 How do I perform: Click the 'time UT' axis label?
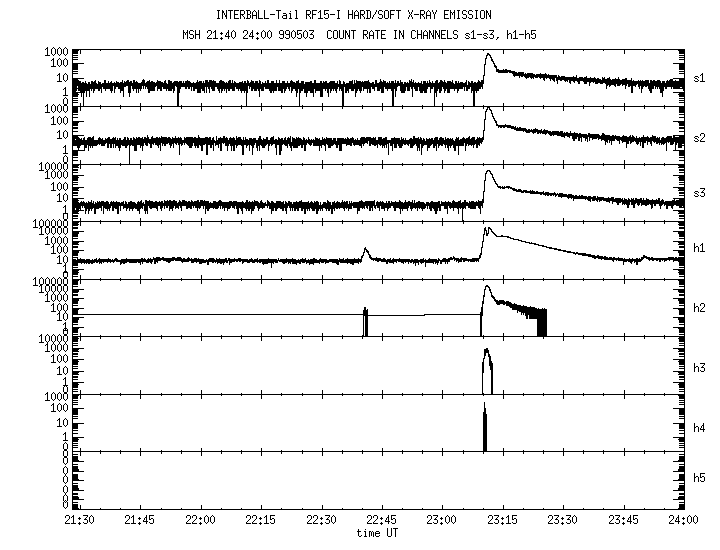[x=382, y=533]
